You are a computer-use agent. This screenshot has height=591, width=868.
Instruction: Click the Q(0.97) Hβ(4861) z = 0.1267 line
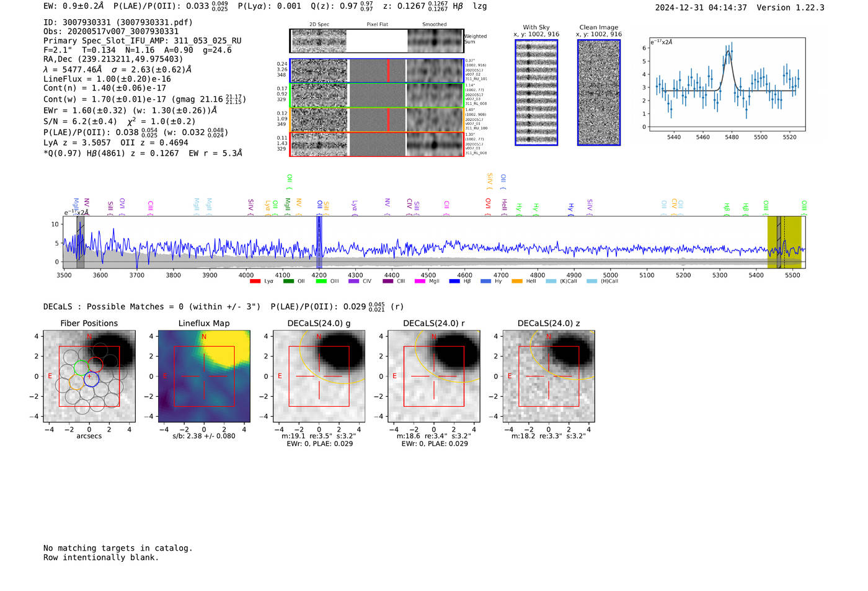coord(143,153)
